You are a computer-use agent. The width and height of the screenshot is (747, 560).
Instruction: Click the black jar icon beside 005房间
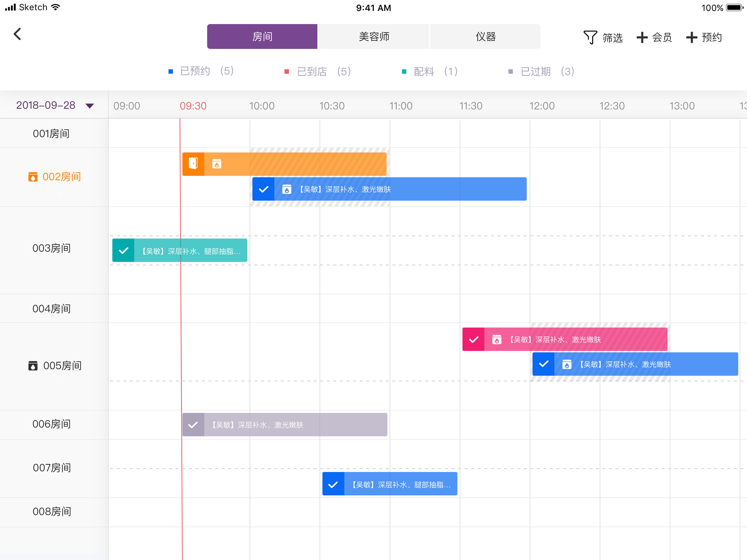click(x=33, y=366)
